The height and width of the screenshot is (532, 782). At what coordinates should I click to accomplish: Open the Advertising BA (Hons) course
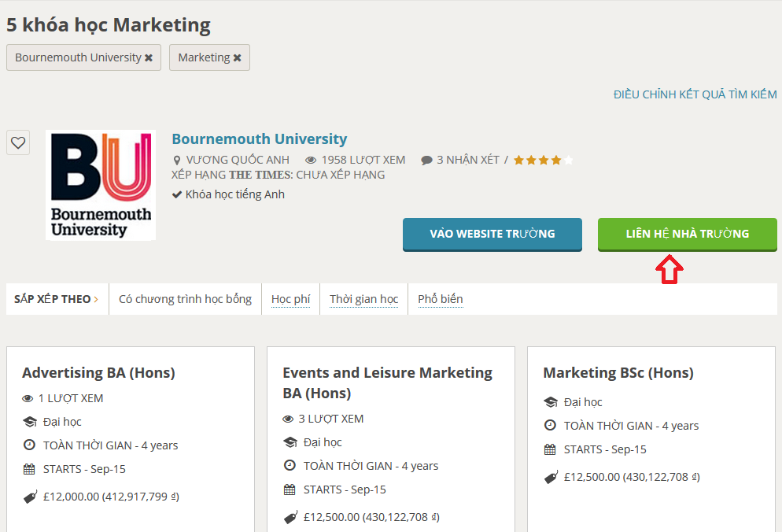click(x=99, y=373)
